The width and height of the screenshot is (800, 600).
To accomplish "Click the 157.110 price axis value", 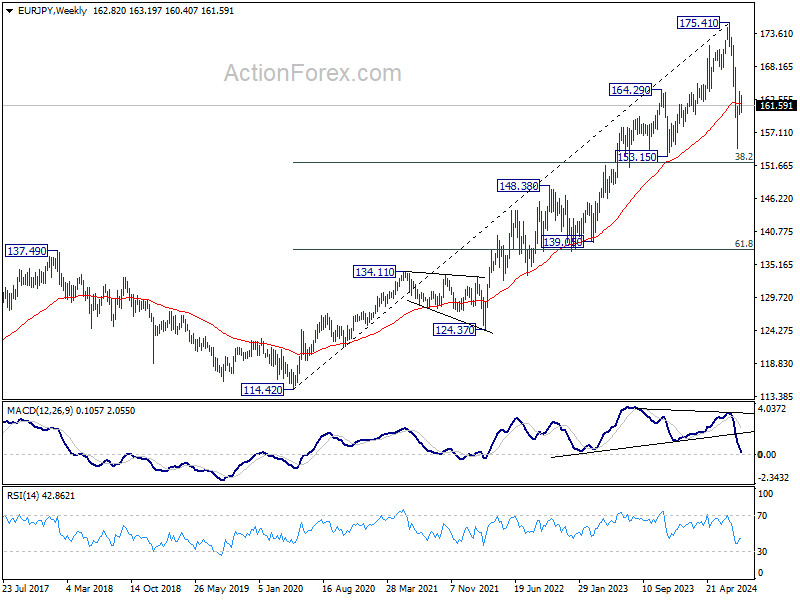I will pos(777,133).
